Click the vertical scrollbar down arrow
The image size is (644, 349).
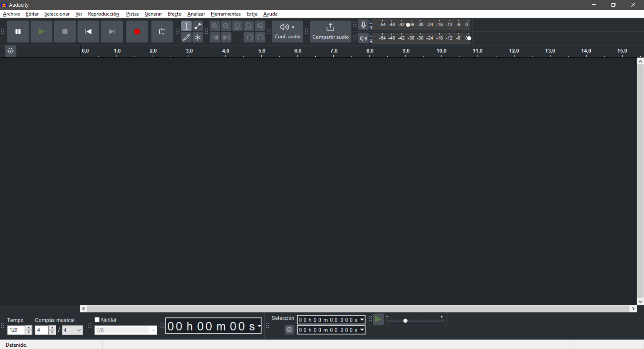[640, 302]
